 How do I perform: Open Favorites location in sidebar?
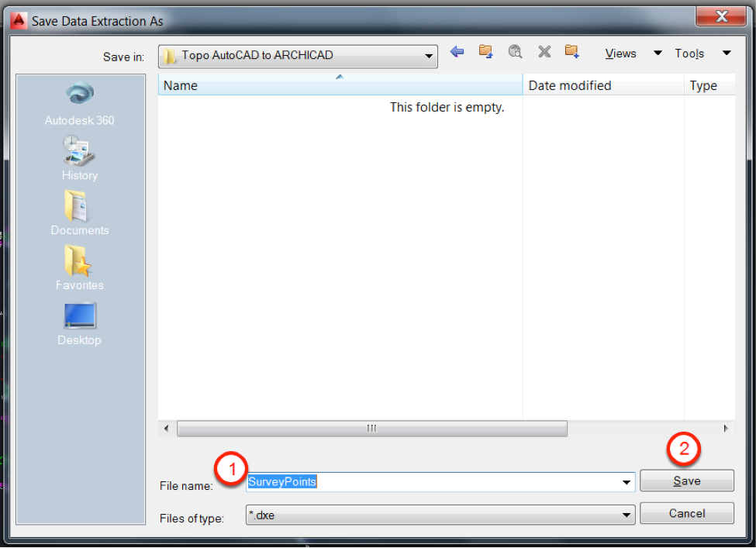tap(80, 268)
